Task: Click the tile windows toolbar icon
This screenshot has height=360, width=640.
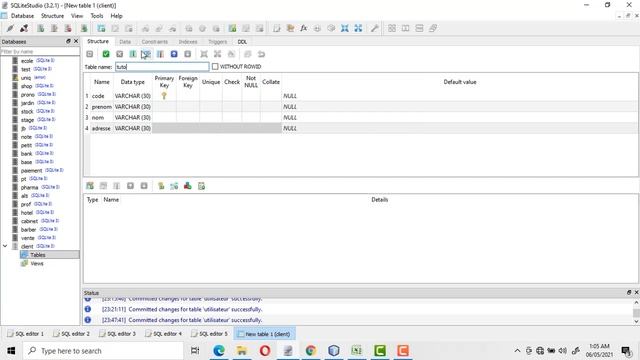Action: point(392,28)
